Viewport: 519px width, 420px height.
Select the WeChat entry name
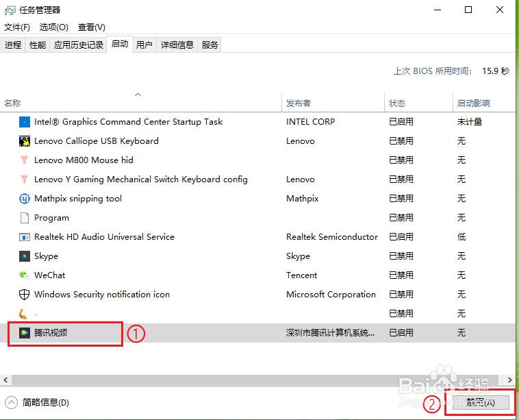coord(50,275)
